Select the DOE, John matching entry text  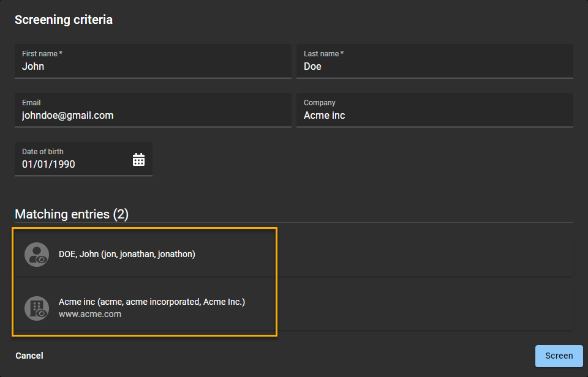point(127,254)
